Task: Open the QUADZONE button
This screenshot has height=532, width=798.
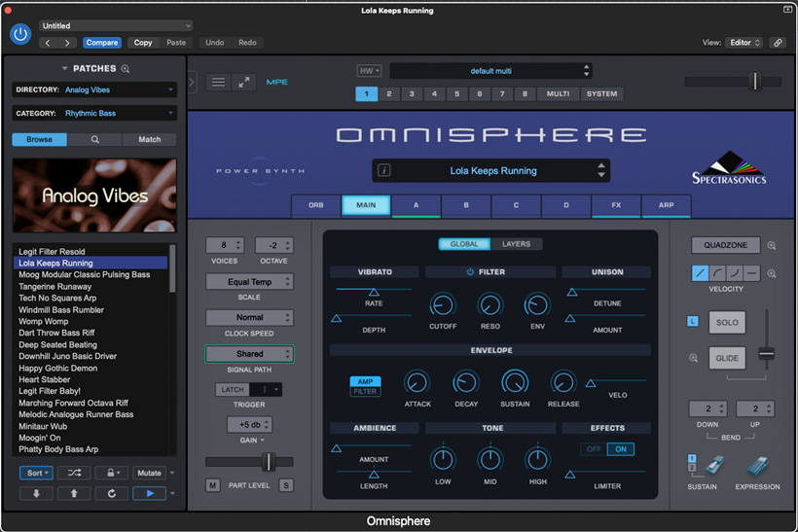Action: (x=726, y=245)
